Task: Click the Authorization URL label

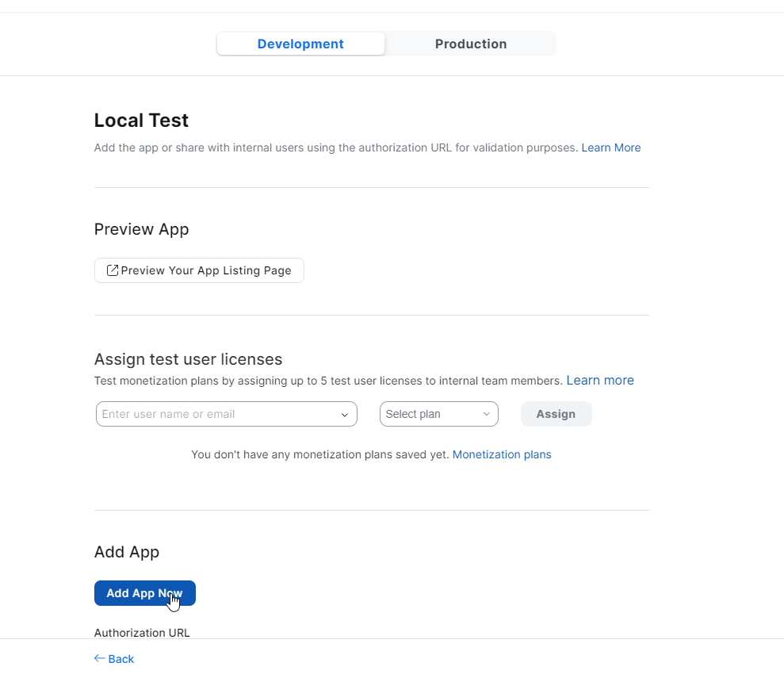Action: [x=142, y=633]
